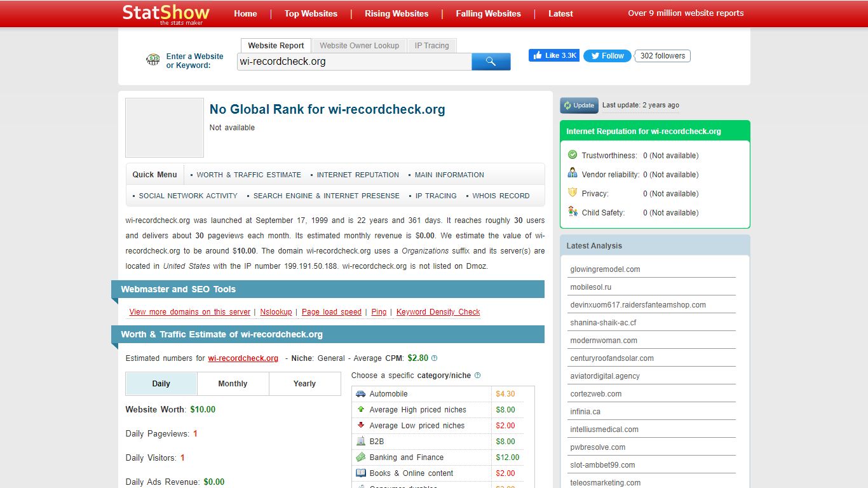Select the Daily estimate tab

[161, 384]
